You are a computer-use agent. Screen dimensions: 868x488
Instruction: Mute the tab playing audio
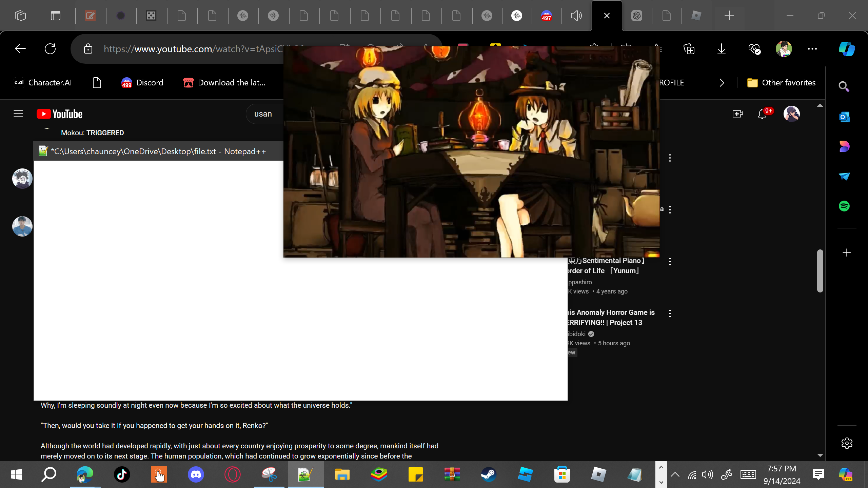tap(576, 16)
